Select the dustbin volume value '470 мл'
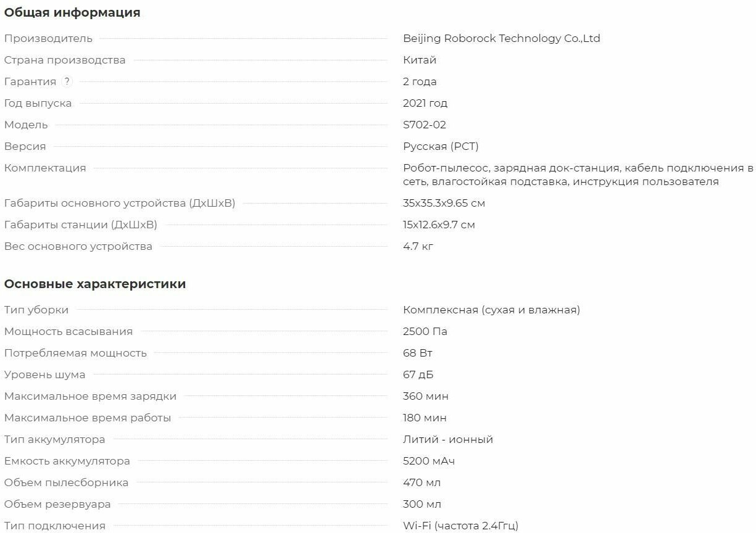Image resolution: width=756 pixels, height=533 pixels. pyautogui.click(x=422, y=482)
